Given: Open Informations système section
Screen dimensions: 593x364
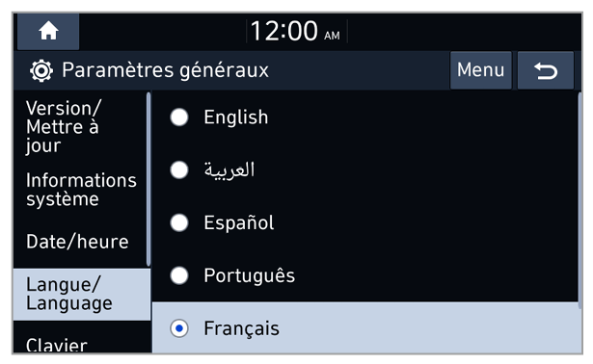Looking at the screenshot, I should click(x=79, y=190).
